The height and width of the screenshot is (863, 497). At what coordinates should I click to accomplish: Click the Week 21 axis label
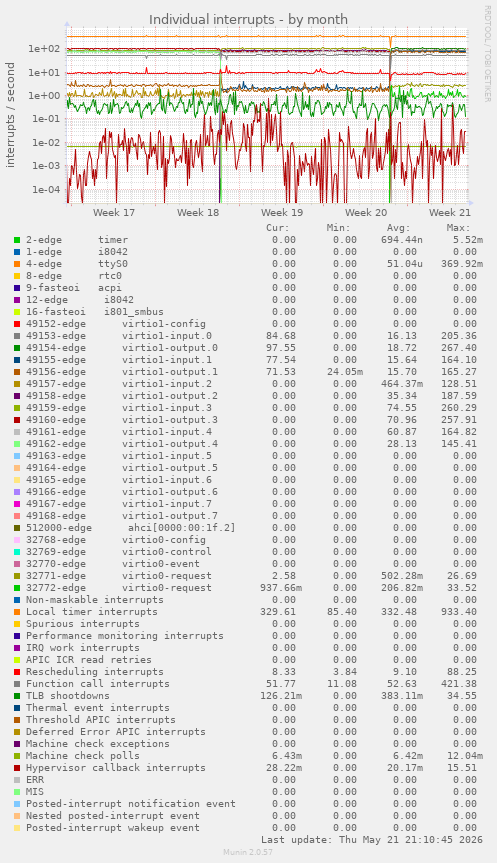[x=450, y=212]
